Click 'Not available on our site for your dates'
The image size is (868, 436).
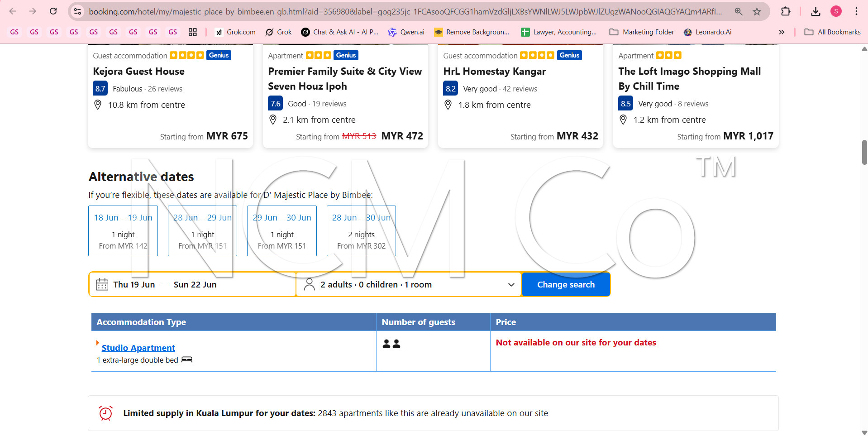[x=576, y=343]
